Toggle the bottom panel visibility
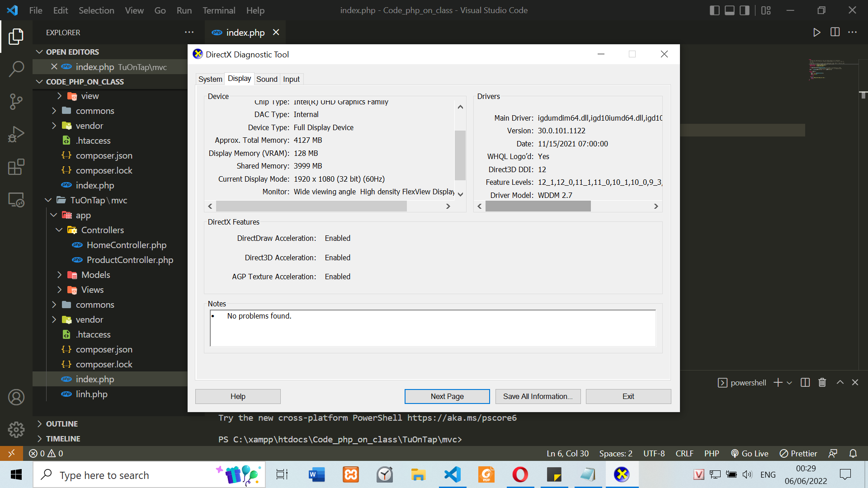 coord(730,10)
